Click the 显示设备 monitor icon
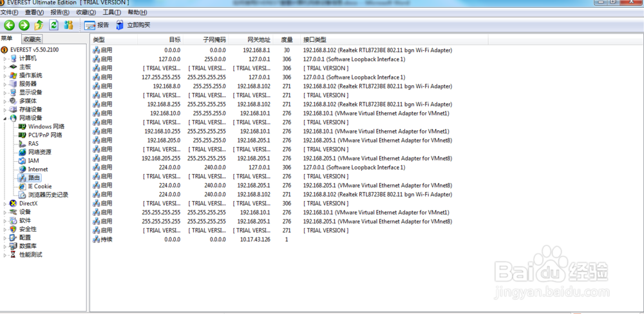This screenshot has width=644, height=314. pyautogui.click(x=13, y=92)
